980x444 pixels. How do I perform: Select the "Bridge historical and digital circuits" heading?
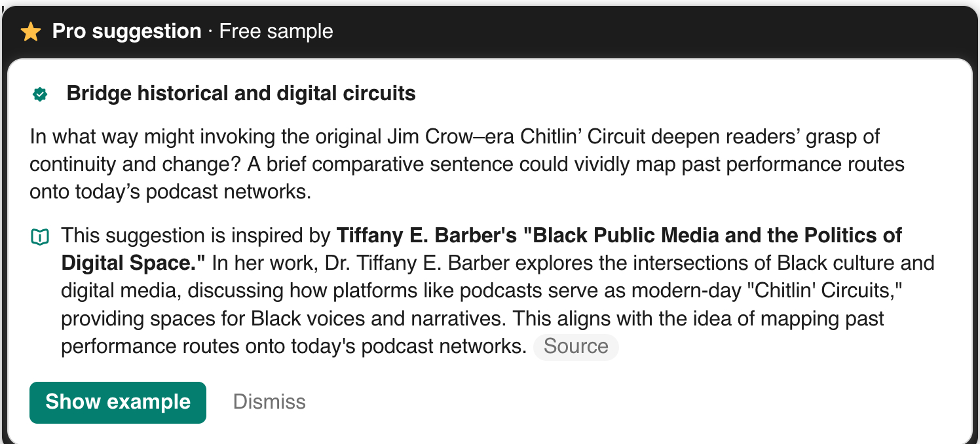click(241, 94)
